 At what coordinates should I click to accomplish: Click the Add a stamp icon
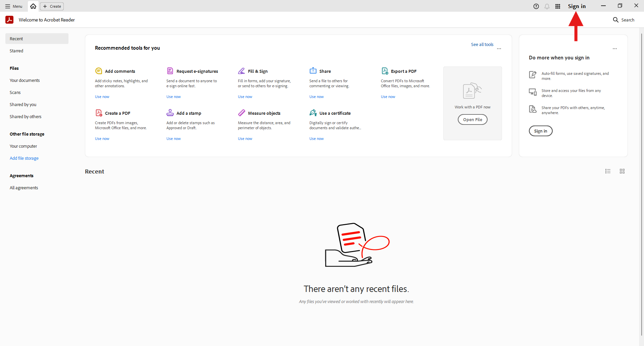tap(170, 112)
